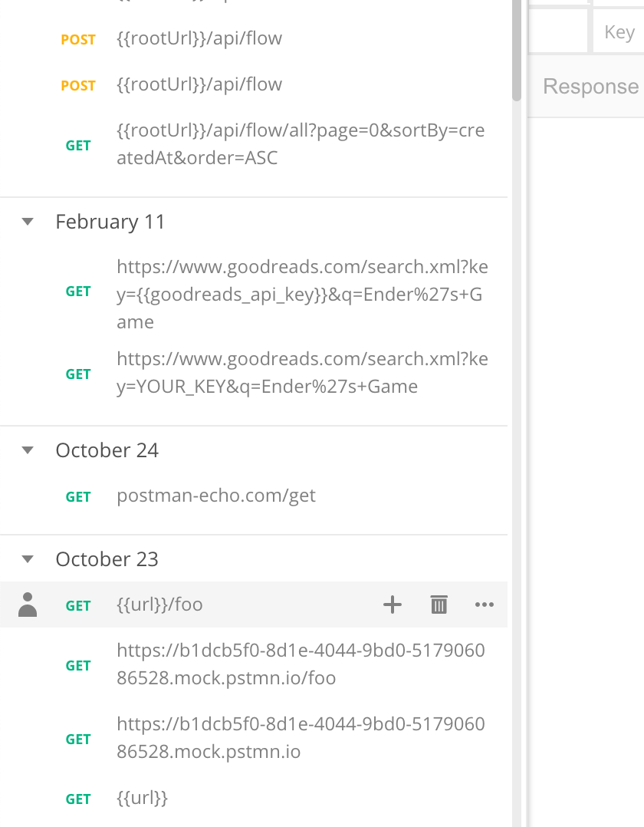Image resolution: width=644 pixels, height=827 pixels.
Task: Add {{url}}/foo request to a collection
Action: pos(393,605)
